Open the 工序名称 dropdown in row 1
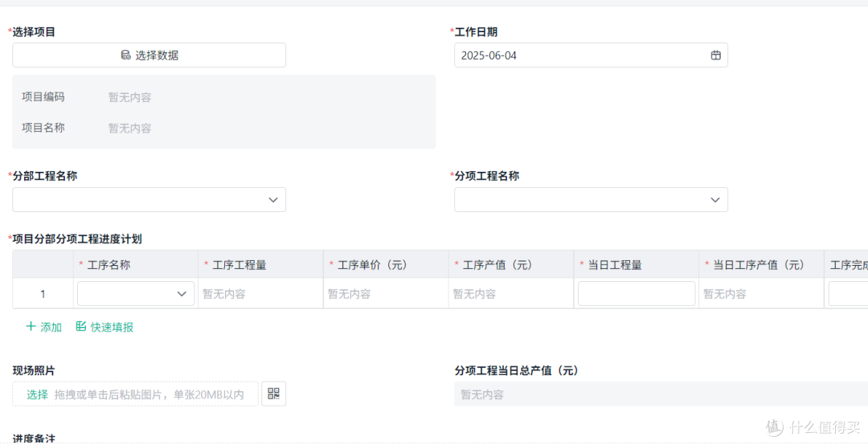This screenshot has width=868, height=445. (136, 294)
